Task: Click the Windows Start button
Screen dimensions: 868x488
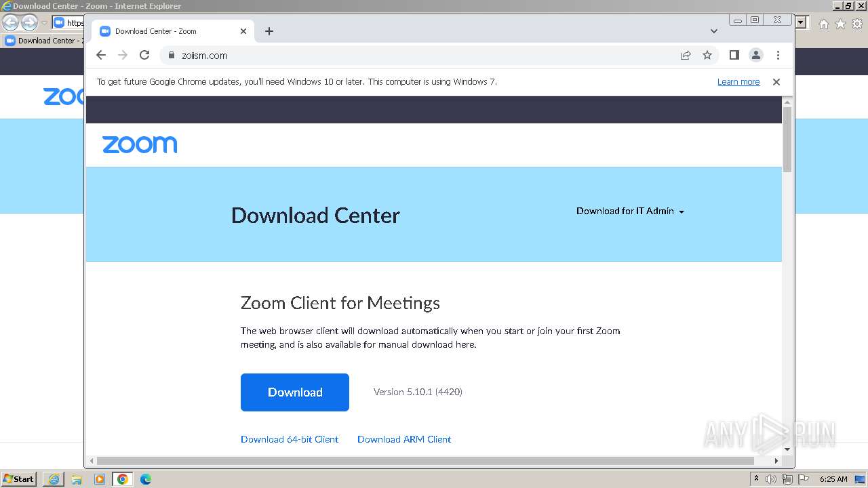Action: (18, 479)
